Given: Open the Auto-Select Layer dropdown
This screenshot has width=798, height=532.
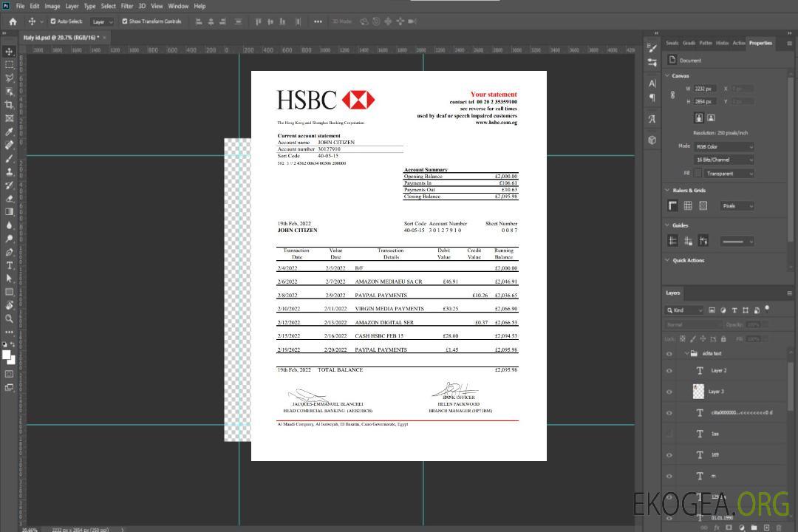Looking at the screenshot, I should point(102,21).
